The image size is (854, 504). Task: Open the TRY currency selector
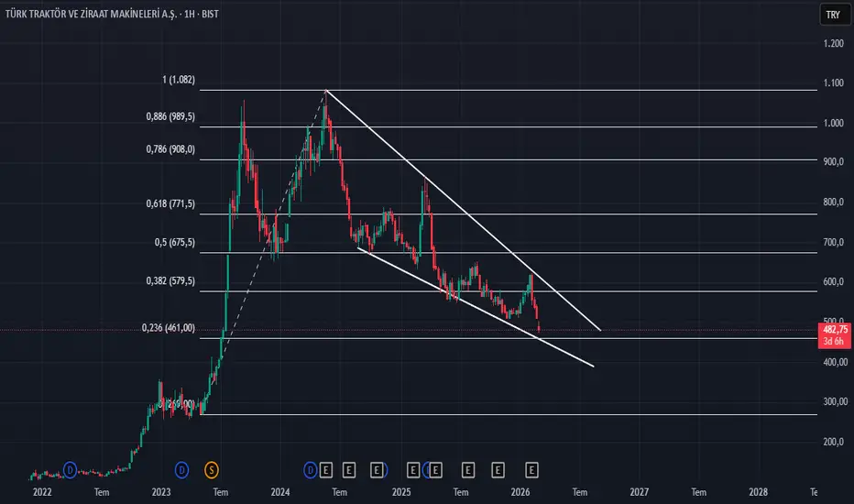click(x=835, y=15)
